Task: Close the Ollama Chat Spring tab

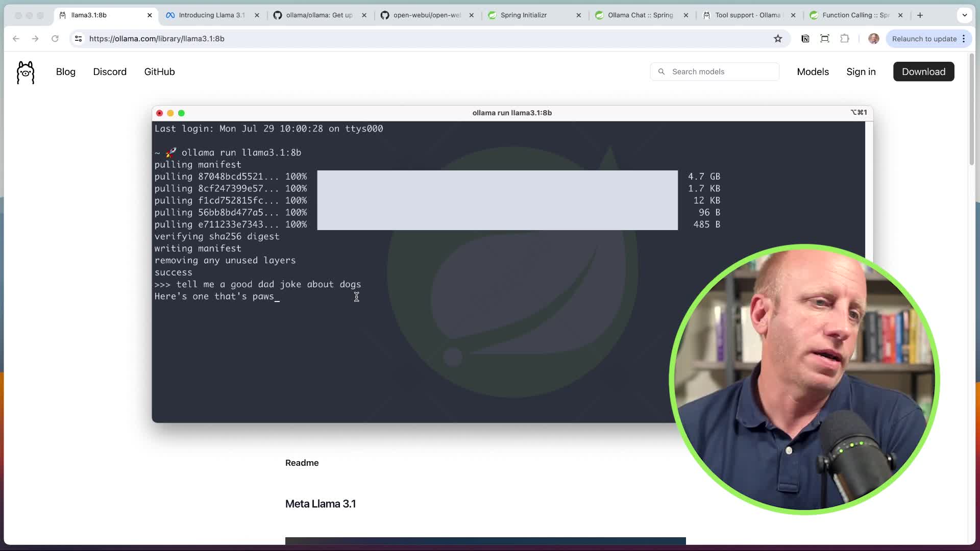Action: 685,15
